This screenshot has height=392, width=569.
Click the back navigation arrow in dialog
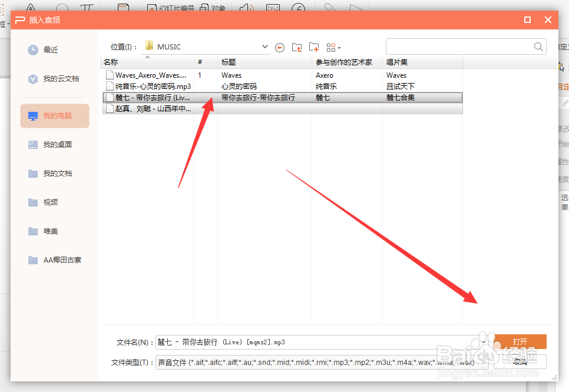280,47
